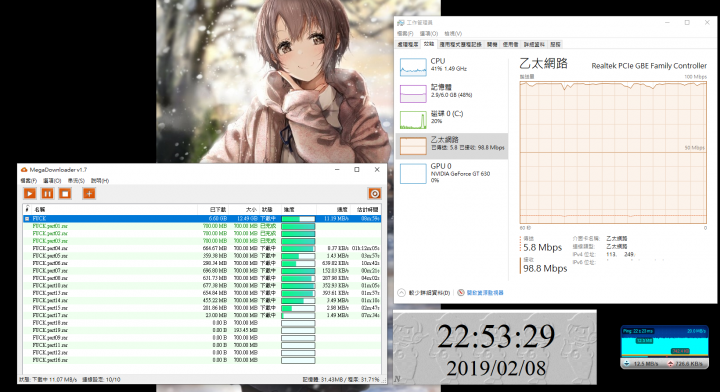
Task: Select the part06.rar download row
Action: pyautogui.click(x=202, y=263)
